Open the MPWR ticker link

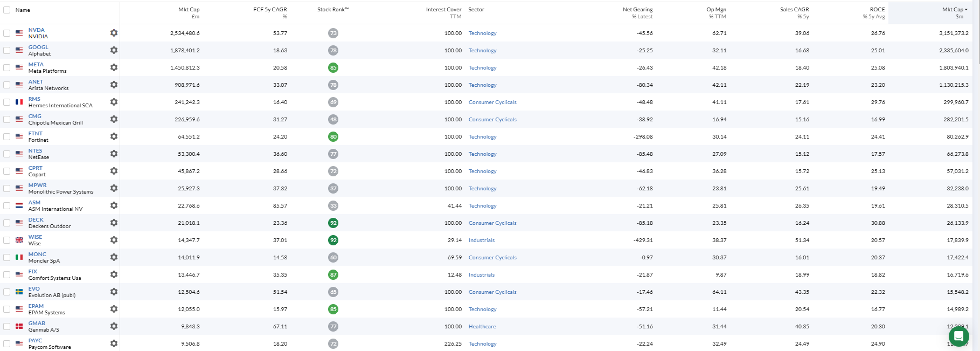(38, 185)
